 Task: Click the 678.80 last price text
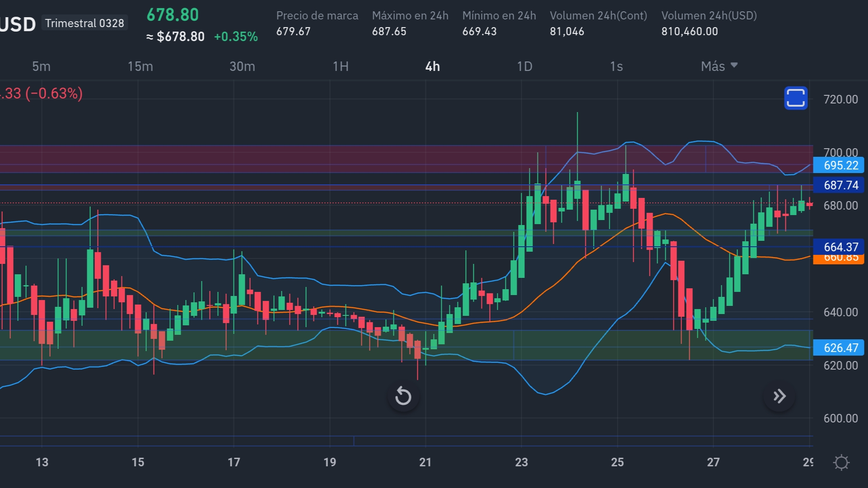173,15
